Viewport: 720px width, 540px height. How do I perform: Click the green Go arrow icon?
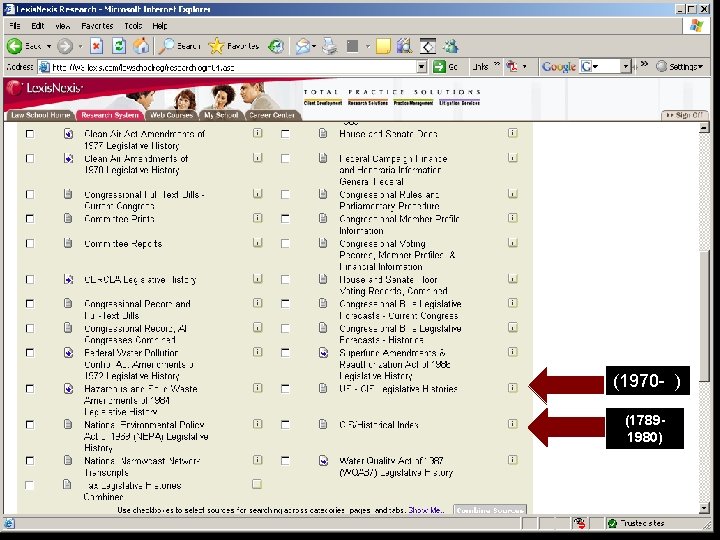coord(439,67)
